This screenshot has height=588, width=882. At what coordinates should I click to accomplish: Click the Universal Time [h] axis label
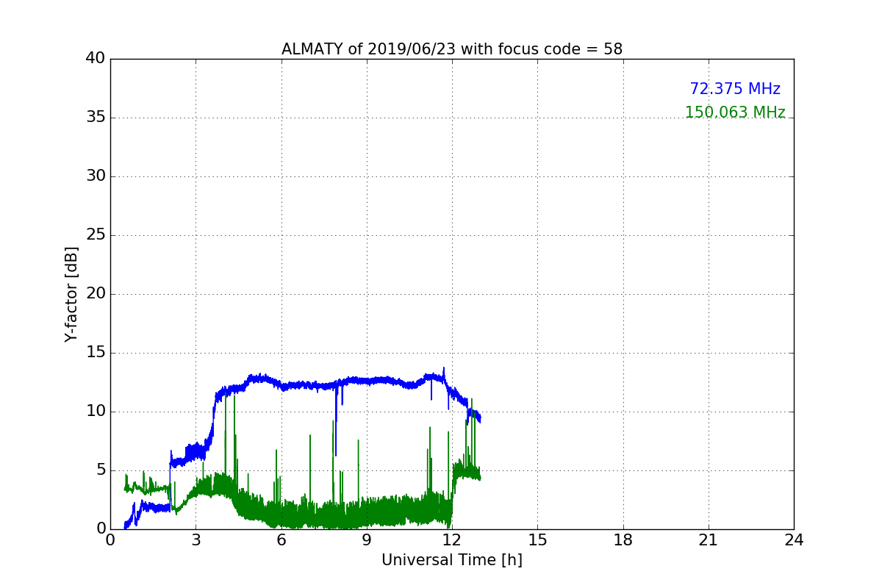[x=452, y=560]
